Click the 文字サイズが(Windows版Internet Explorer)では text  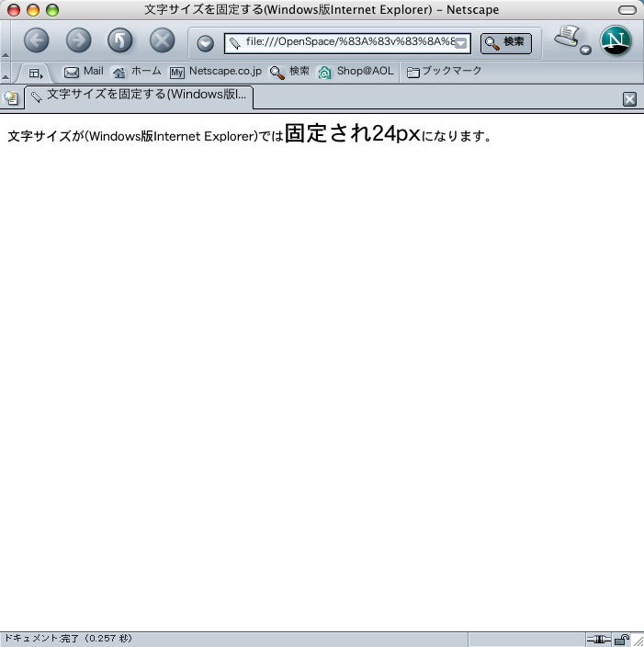pyautogui.click(x=146, y=136)
